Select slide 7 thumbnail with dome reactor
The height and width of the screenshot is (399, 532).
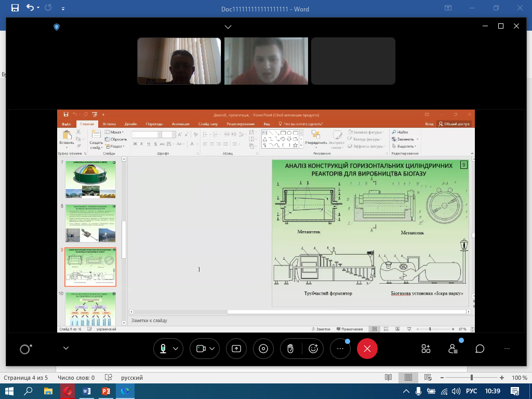[90, 179]
